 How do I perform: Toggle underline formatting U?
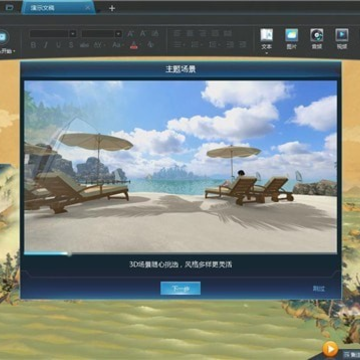(x=59, y=45)
